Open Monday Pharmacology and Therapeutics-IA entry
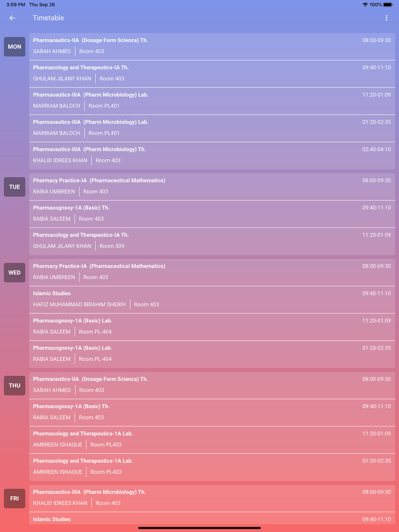 coord(212,74)
